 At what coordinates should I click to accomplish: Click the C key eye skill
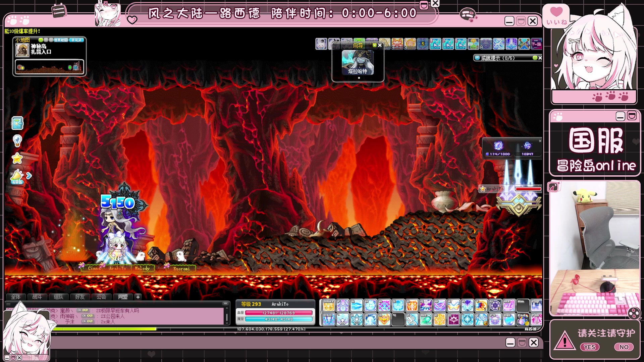pos(453,319)
